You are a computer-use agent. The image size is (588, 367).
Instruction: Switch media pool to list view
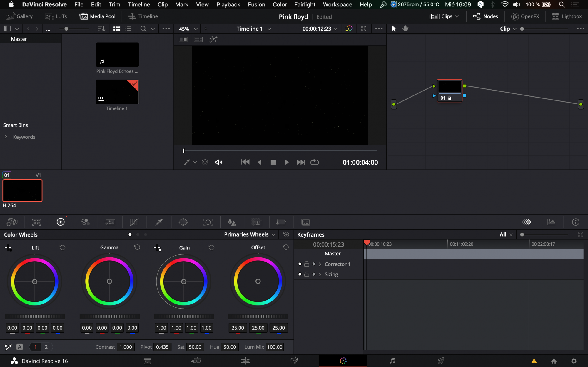pyautogui.click(x=128, y=29)
